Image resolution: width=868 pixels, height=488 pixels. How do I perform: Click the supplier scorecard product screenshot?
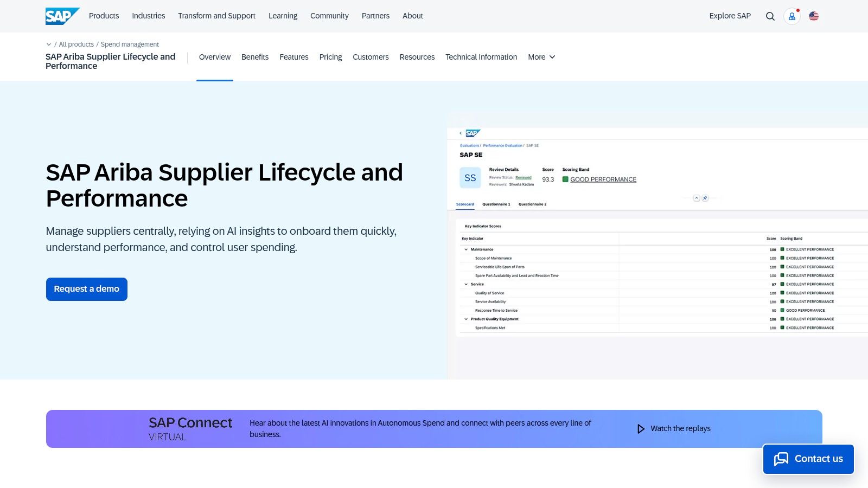(658, 247)
